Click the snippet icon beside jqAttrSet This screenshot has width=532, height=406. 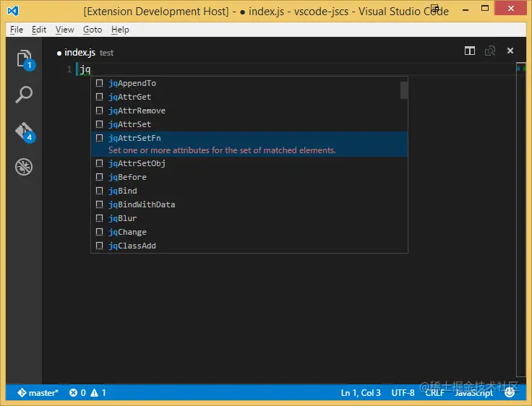click(x=99, y=124)
